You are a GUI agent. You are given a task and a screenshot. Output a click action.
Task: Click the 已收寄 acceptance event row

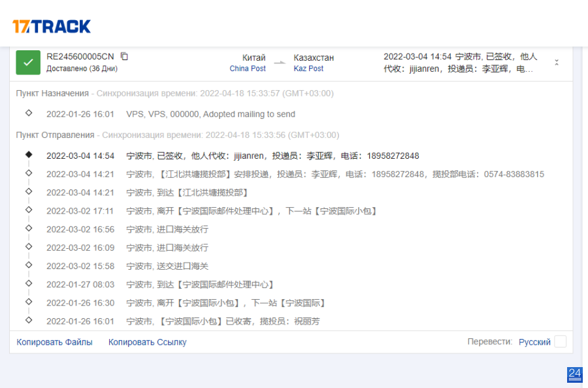183,321
